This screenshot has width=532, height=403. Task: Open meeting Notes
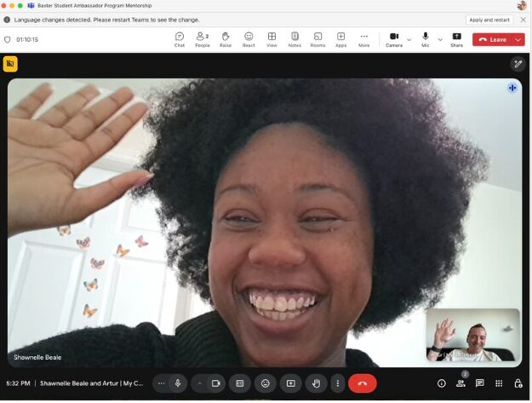point(295,39)
